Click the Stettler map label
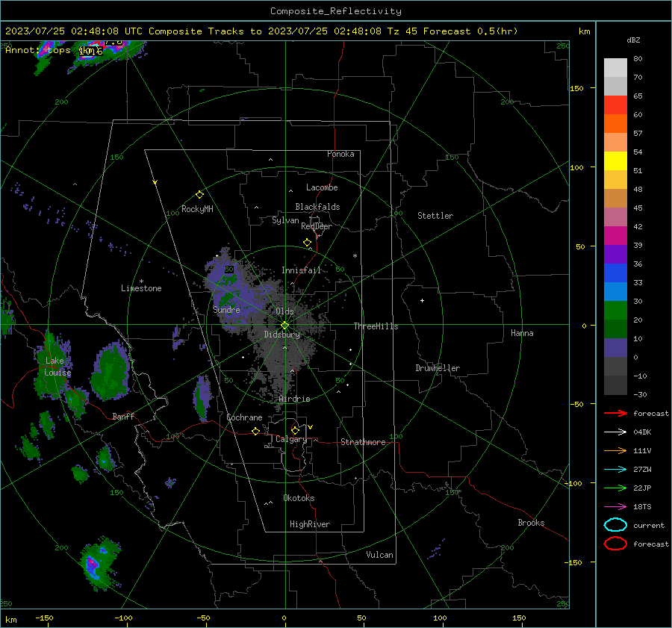Viewport: 672px width, 628px height. tap(435, 216)
